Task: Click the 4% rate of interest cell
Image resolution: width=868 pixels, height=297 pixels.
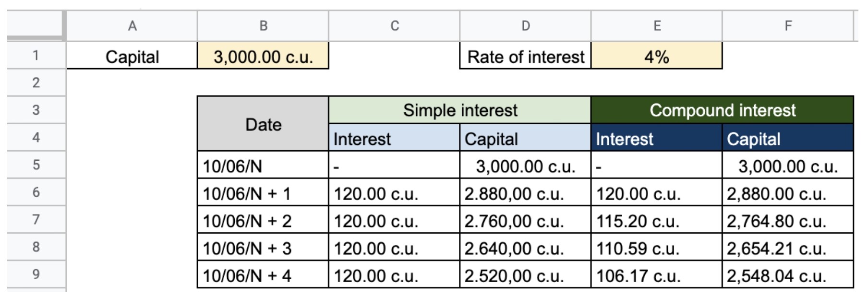Action: [x=656, y=57]
